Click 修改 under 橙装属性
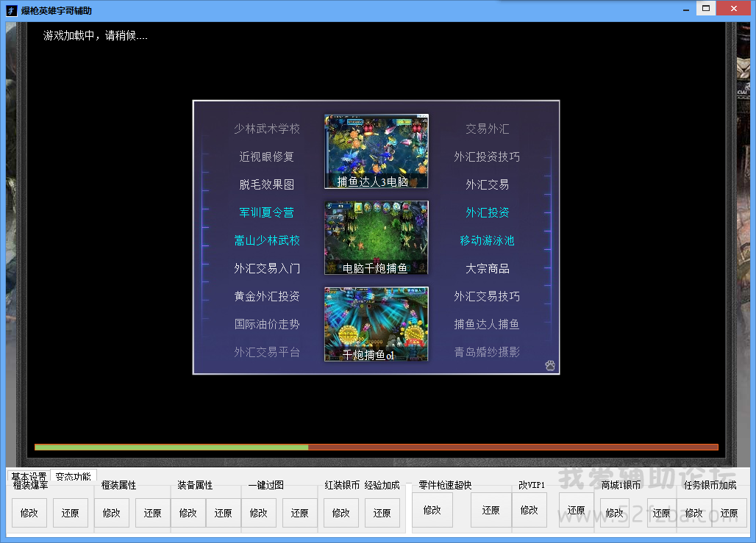This screenshot has width=756, height=543. [x=111, y=513]
